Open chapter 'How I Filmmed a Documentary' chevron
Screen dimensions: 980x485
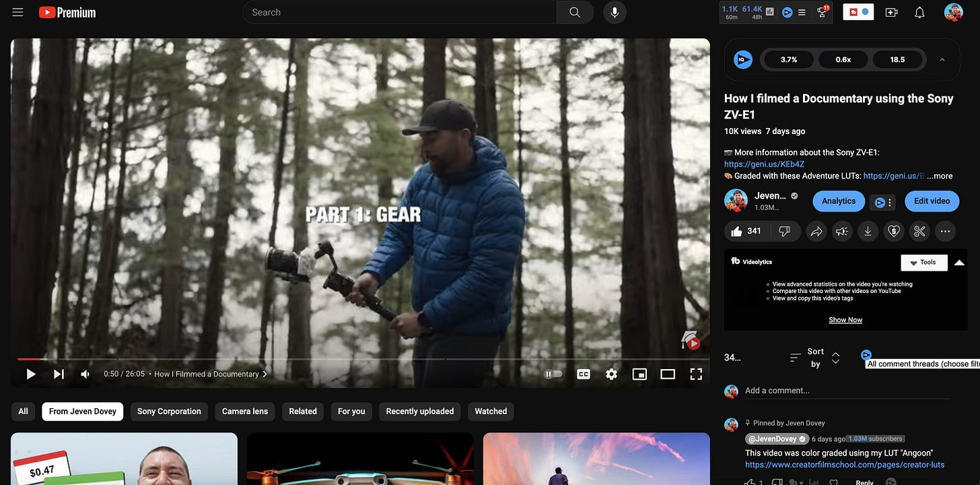pyautogui.click(x=265, y=374)
